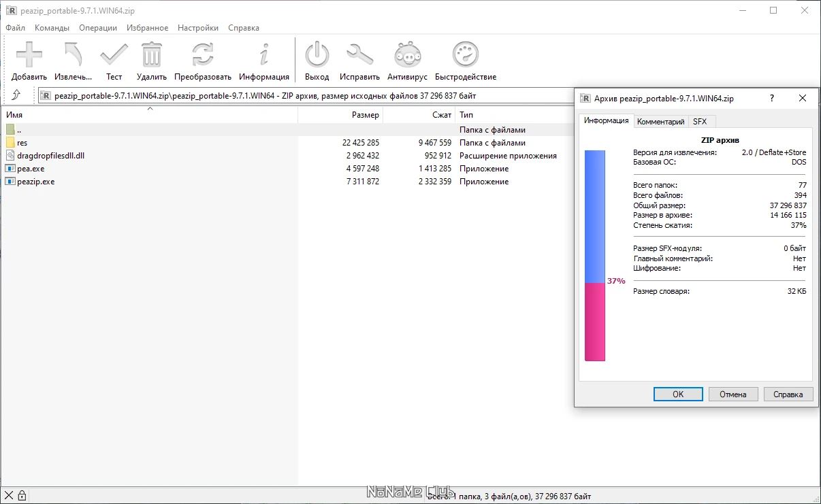The image size is (821, 504).
Task: Run the Тест (Test) archive tool
Action: (114, 55)
